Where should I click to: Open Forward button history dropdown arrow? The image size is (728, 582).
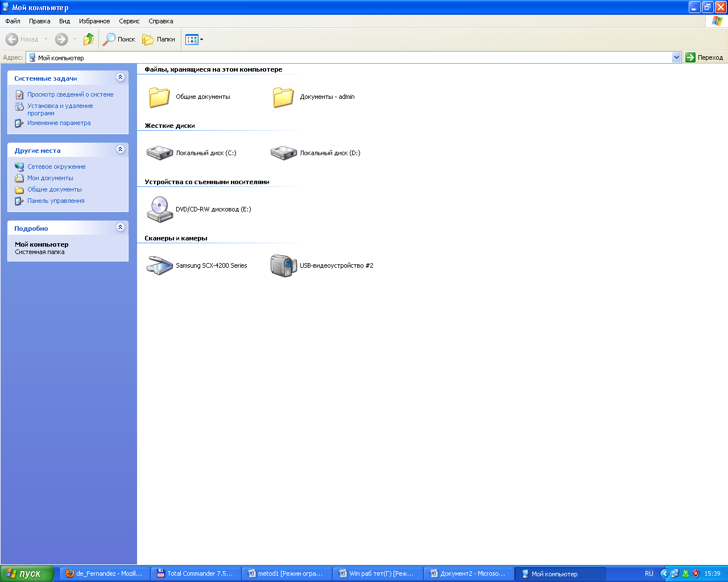tap(75, 39)
